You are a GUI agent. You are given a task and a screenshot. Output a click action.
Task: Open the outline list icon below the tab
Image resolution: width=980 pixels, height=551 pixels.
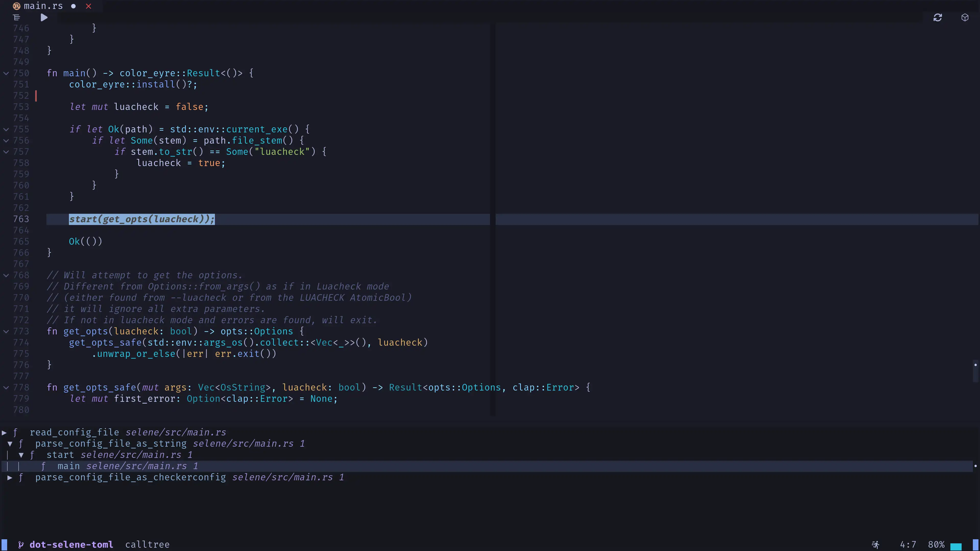16,18
